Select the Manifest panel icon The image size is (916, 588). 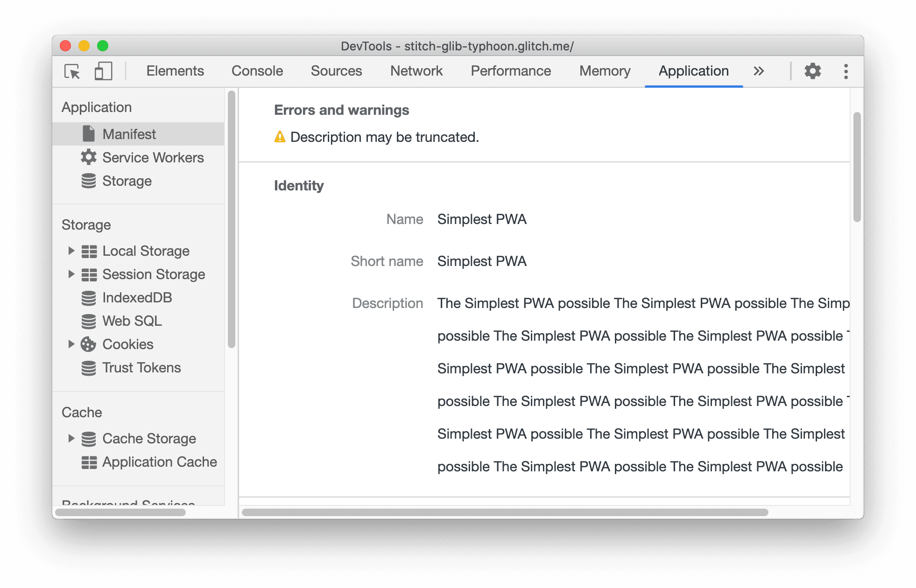coord(89,133)
